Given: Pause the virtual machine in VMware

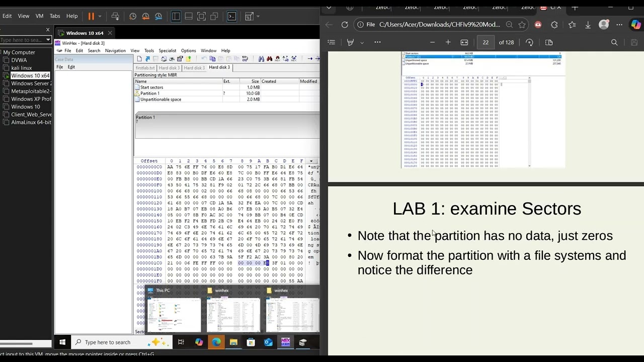Looking at the screenshot, I should pos(91,16).
